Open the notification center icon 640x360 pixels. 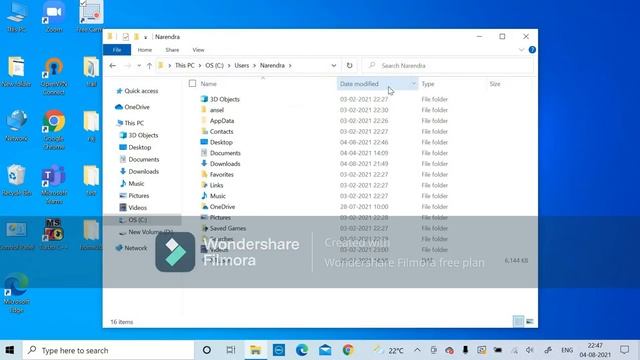point(624,350)
